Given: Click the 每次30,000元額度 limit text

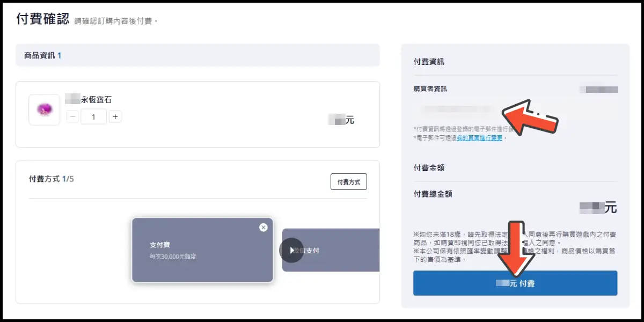Looking at the screenshot, I should 173,257.
